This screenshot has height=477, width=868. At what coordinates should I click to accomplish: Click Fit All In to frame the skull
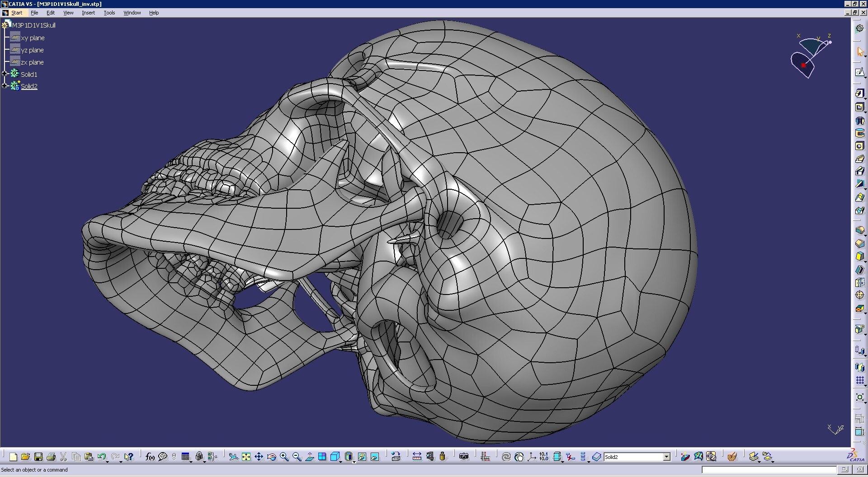[x=246, y=457]
